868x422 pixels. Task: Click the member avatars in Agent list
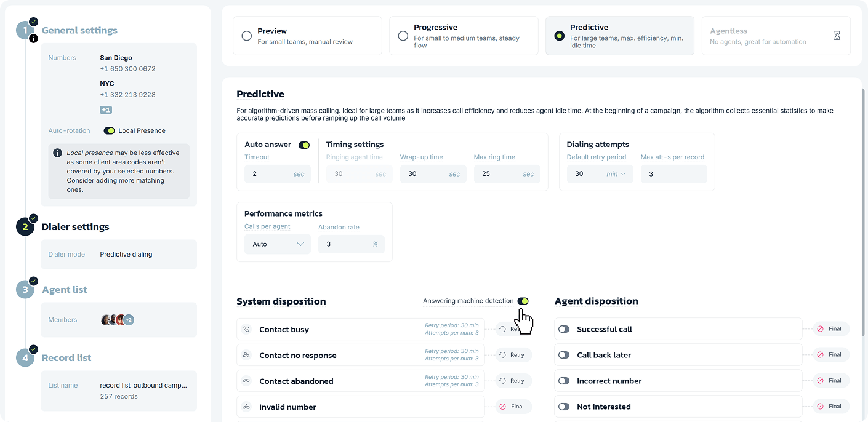(x=117, y=320)
